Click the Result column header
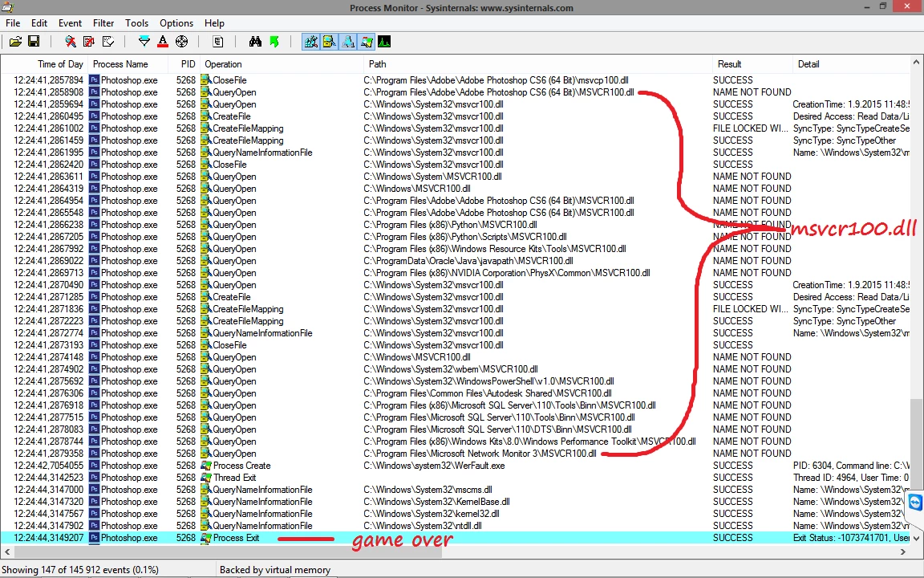Viewport: 924px width, 578px height. pos(752,64)
